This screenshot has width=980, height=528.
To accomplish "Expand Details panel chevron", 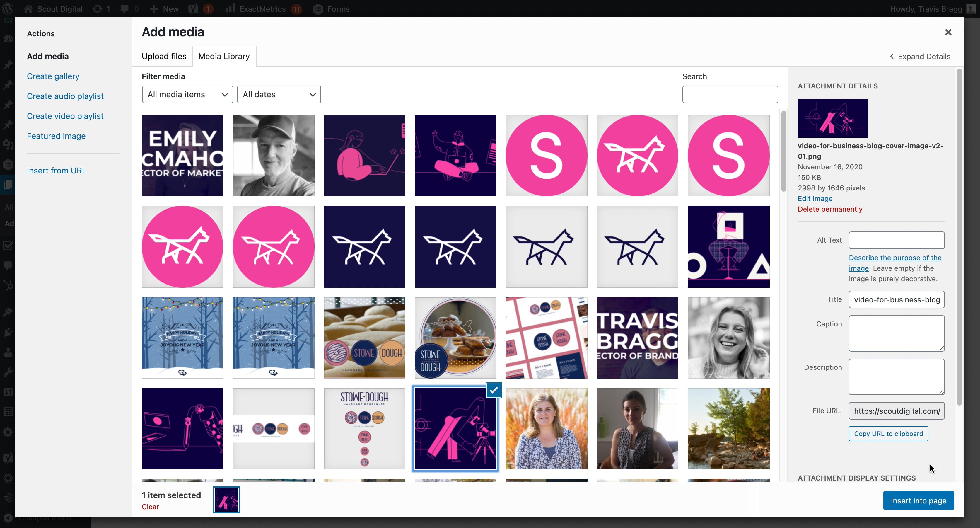I will pos(892,56).
